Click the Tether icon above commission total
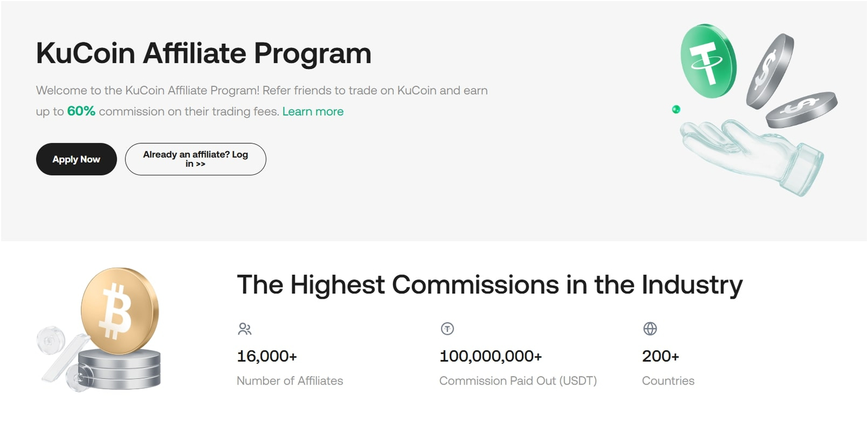This screenshot has height=422, width=868. pos(447,329)
